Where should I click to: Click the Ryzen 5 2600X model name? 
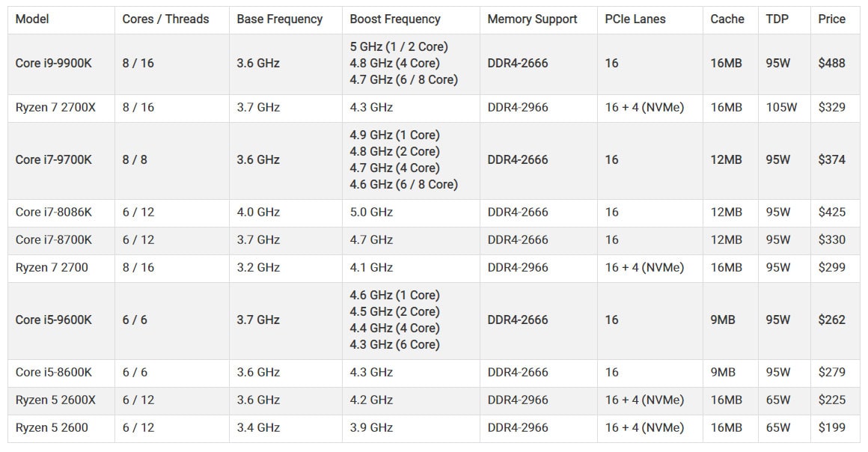pyautogui.click(x=55, y=400)
